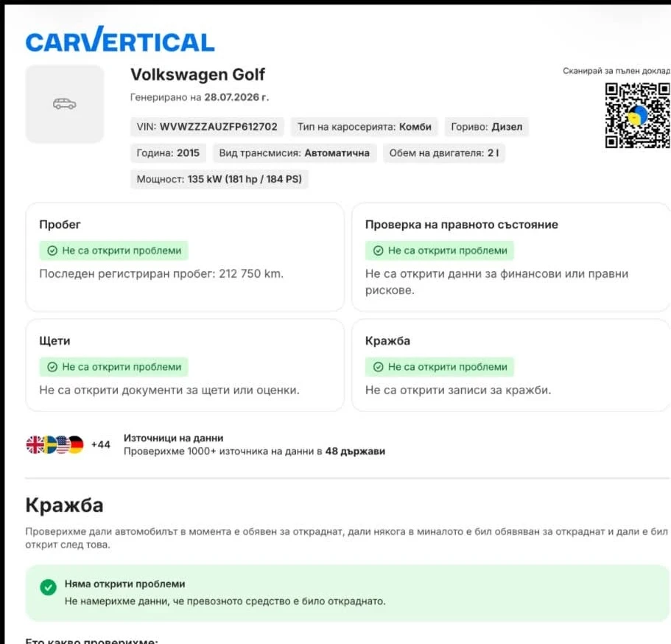Click the United States flag icon
This screenshot has width=671, height=644.
click(63, 444)
